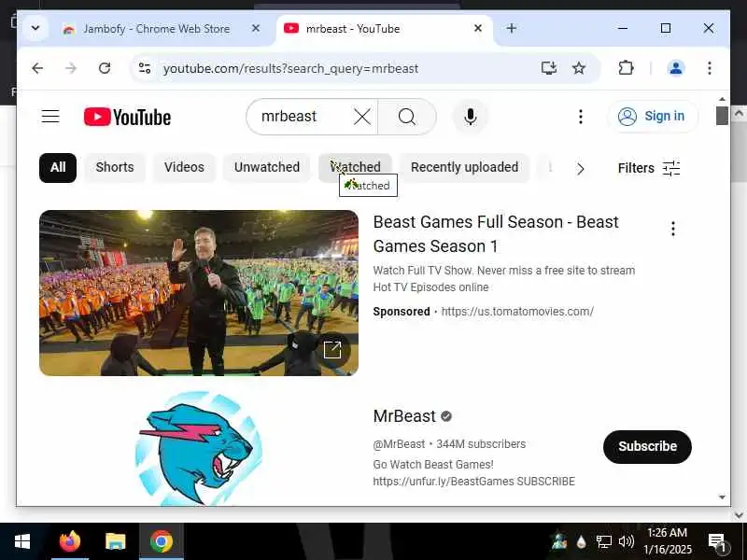Select the All filter chip
This screenshot has width=747, height=560.
point(58,168)
